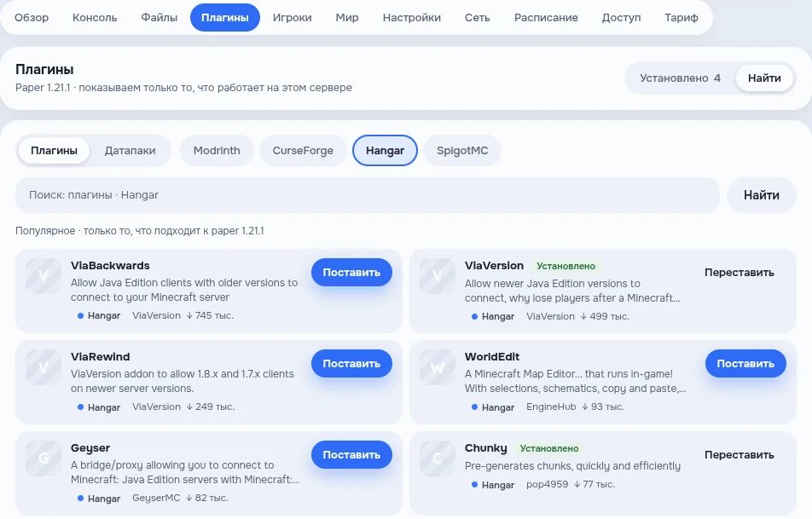Choose Modrinth as plugin source
The height and width of the screenshot is (519, 812).
tap(217, 151)
